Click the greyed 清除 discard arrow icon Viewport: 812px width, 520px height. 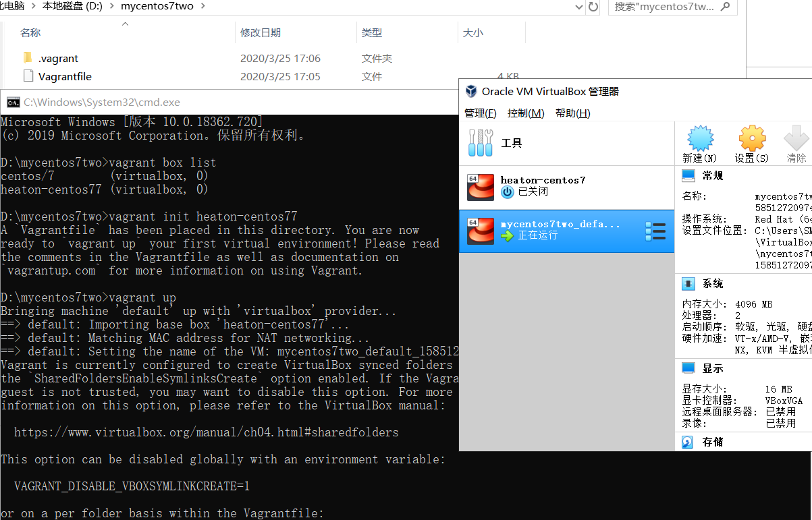(x=797, y=138)
